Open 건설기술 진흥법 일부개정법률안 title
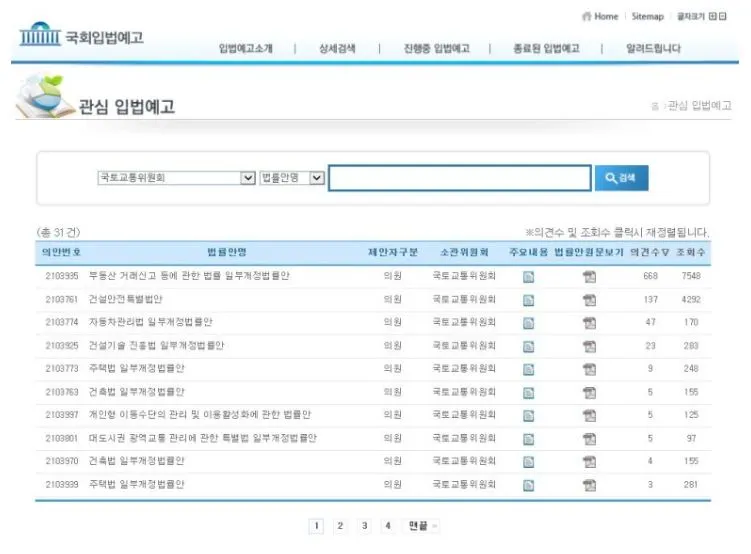Screen dimensions: 751x554 click(156, 345)
